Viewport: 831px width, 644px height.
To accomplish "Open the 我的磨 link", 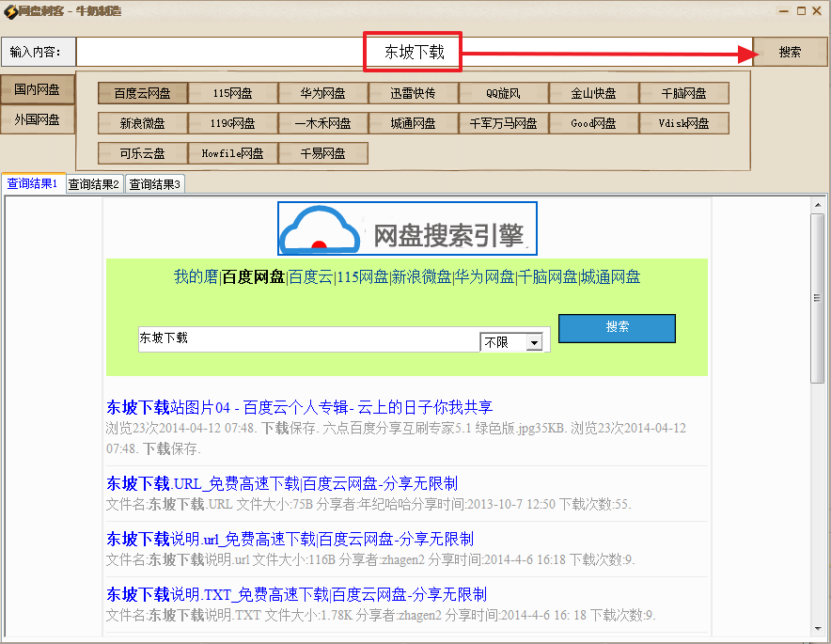I will 196,276.
